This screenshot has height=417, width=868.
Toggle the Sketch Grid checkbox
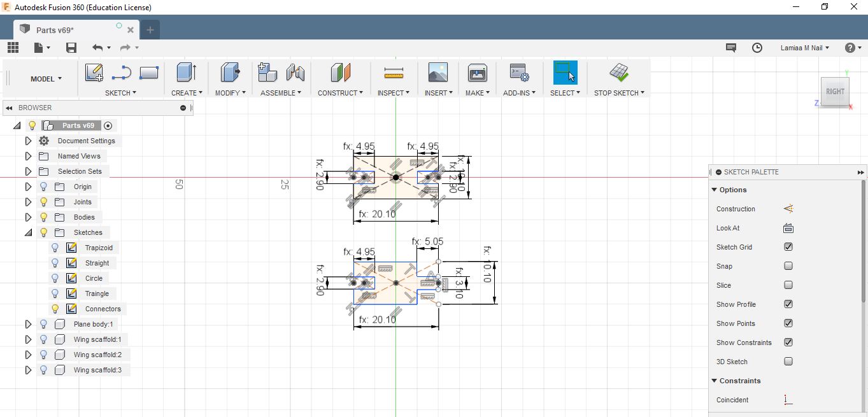788,247
